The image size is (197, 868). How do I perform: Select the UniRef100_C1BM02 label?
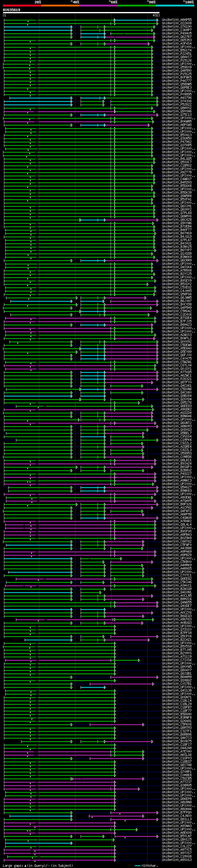pyautogui.click(x=177, y=165)
